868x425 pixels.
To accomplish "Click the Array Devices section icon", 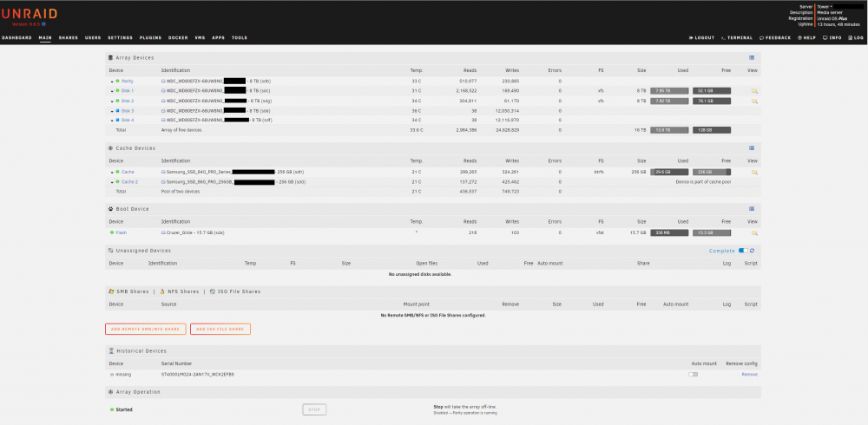I will [111, 57].
